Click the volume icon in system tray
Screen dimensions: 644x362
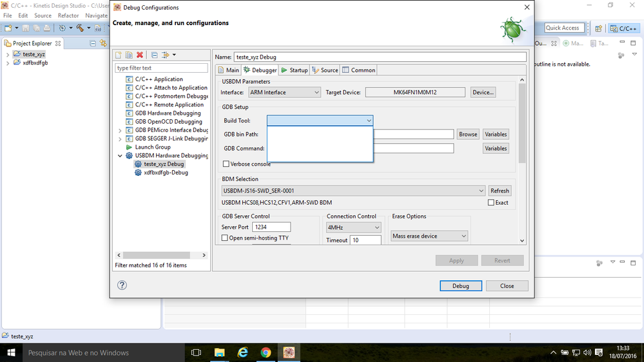587,352
